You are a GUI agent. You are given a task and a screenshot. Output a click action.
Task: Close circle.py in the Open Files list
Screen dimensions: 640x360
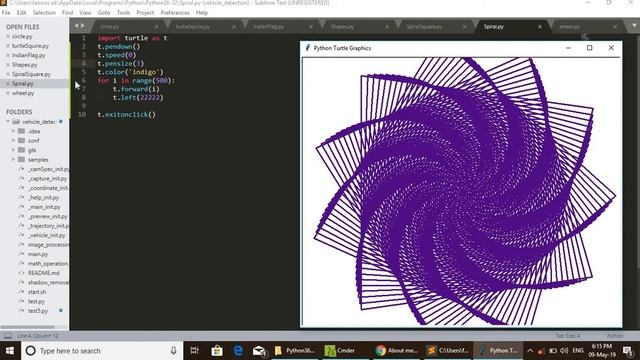[8, 36]
